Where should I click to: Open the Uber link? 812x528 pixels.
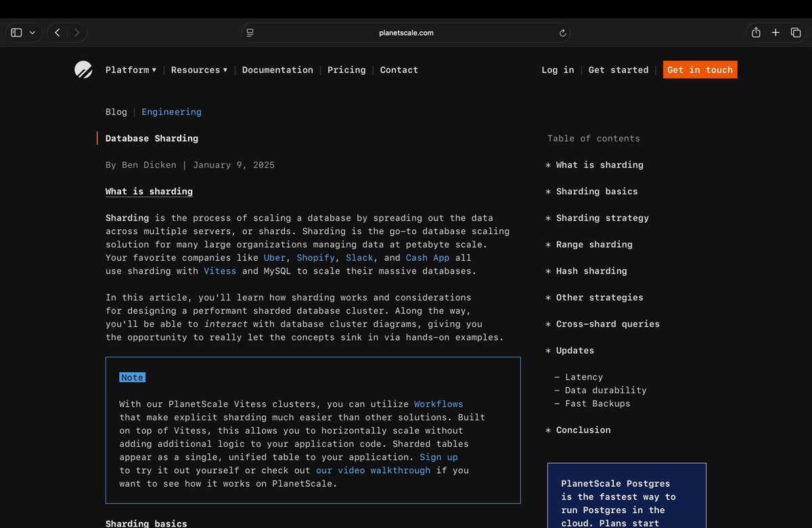(275, 258)
